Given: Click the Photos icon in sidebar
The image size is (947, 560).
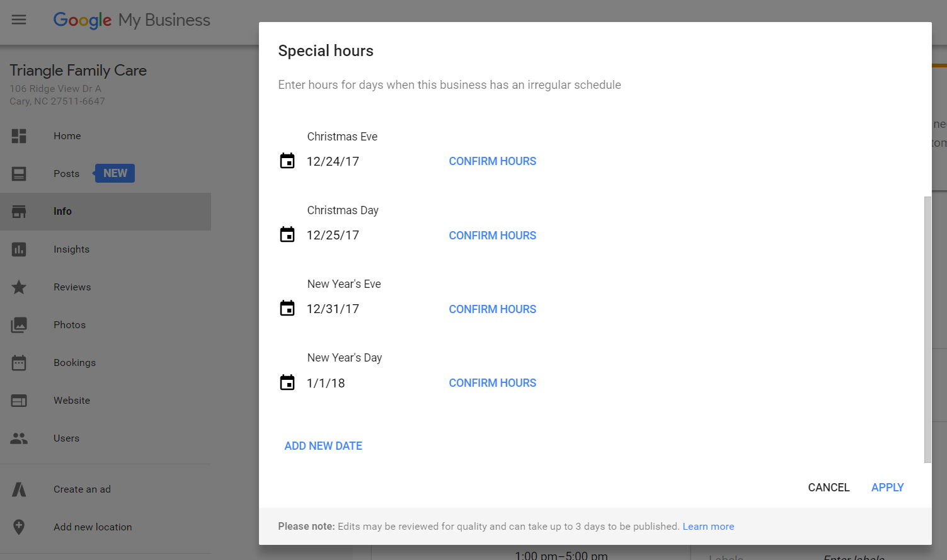Looking at the screenshot, I should tap(19, 325).
